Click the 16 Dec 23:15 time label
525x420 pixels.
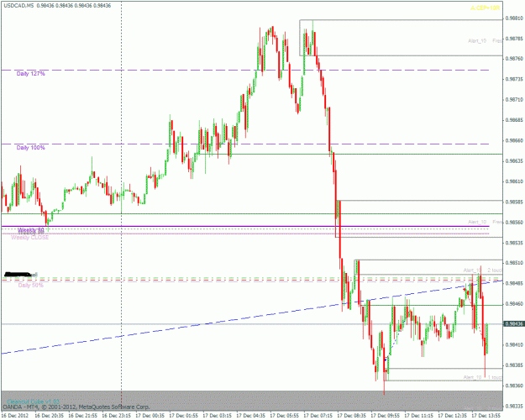116,416
